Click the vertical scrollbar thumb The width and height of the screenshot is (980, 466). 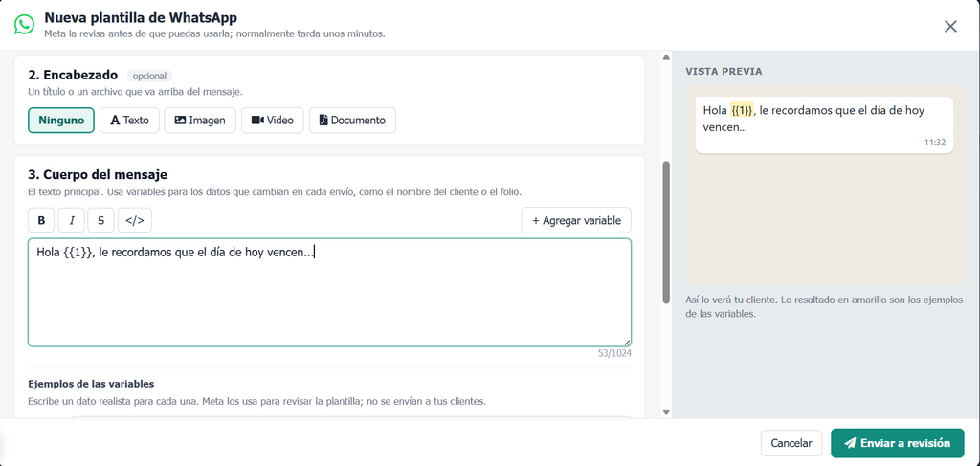click(666, 233)
